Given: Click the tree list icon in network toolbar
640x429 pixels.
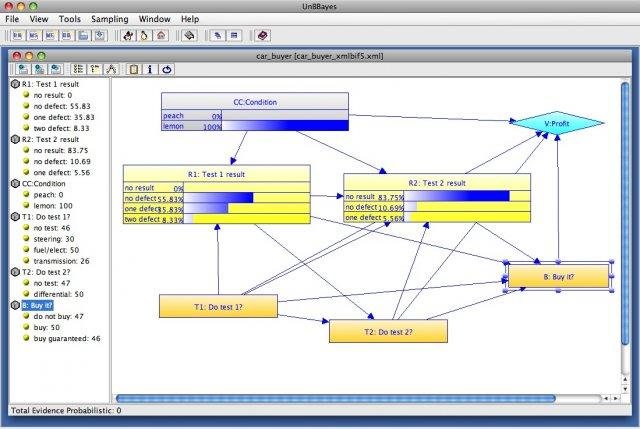Looking at the screenshot, I should point(79,69).
